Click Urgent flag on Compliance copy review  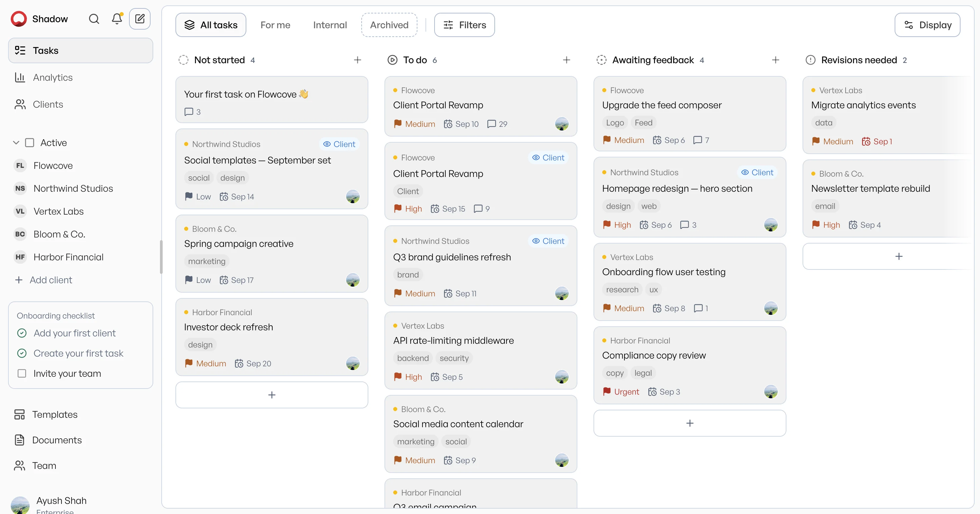coord(620,392)
